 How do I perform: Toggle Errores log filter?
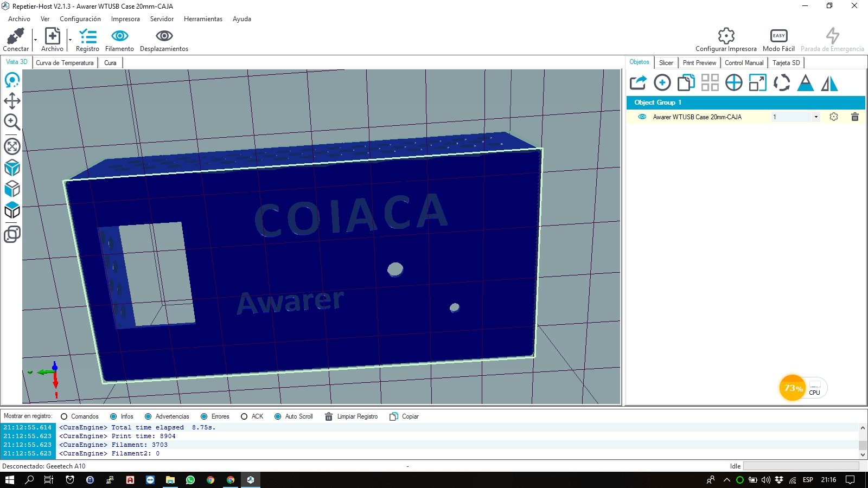point(215,416)
